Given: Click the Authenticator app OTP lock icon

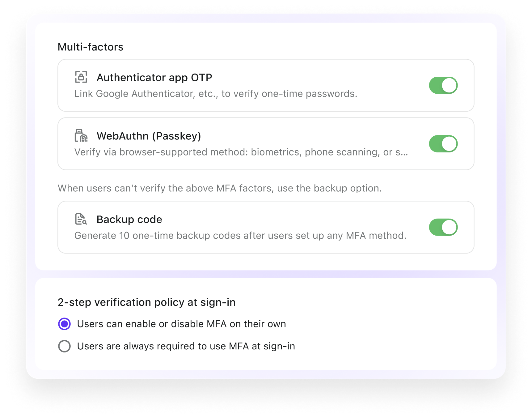Looking at the screenshot, I should coord(81,77).
